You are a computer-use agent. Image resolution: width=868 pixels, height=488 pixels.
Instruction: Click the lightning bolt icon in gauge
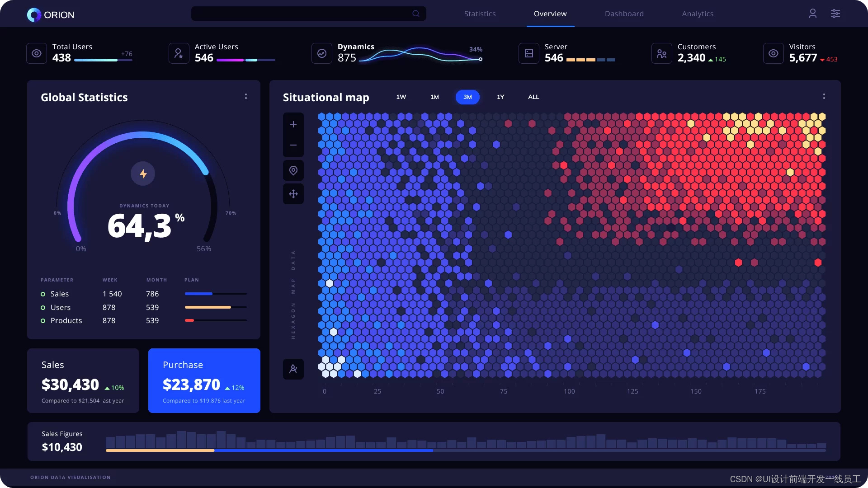tap(143, 174)
